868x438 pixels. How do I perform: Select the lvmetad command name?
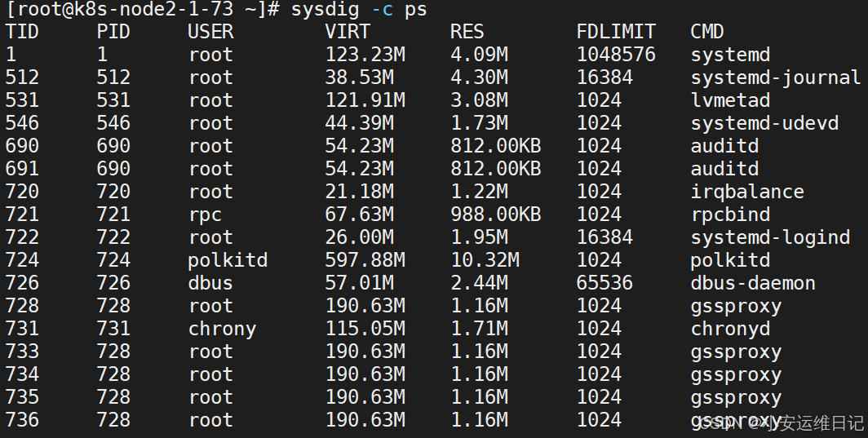coord(730,100)
